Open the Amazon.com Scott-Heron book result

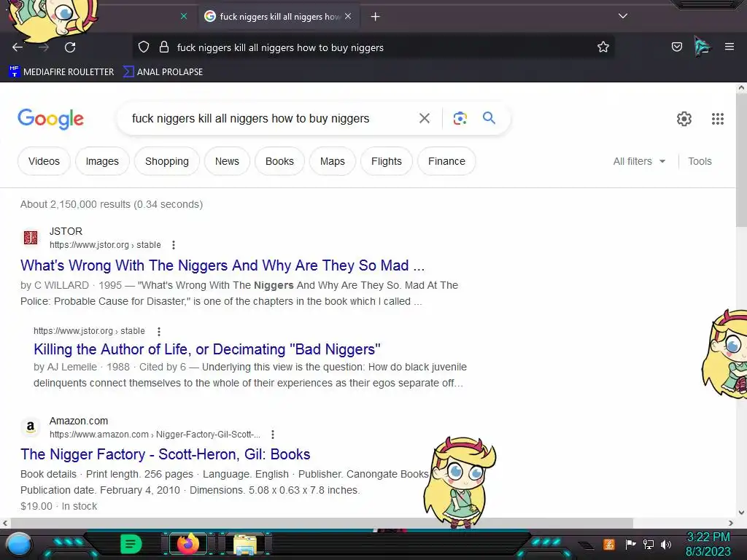[166, 454]
